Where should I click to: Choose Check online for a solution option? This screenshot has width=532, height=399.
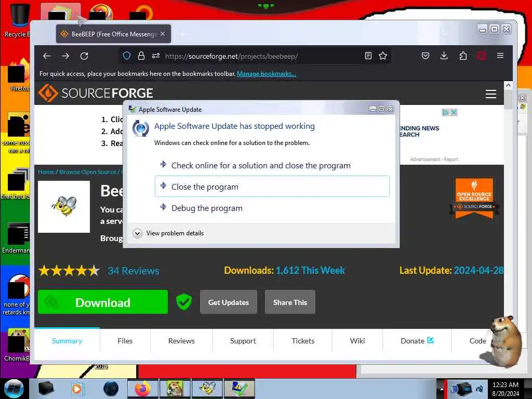pos(272,166)
